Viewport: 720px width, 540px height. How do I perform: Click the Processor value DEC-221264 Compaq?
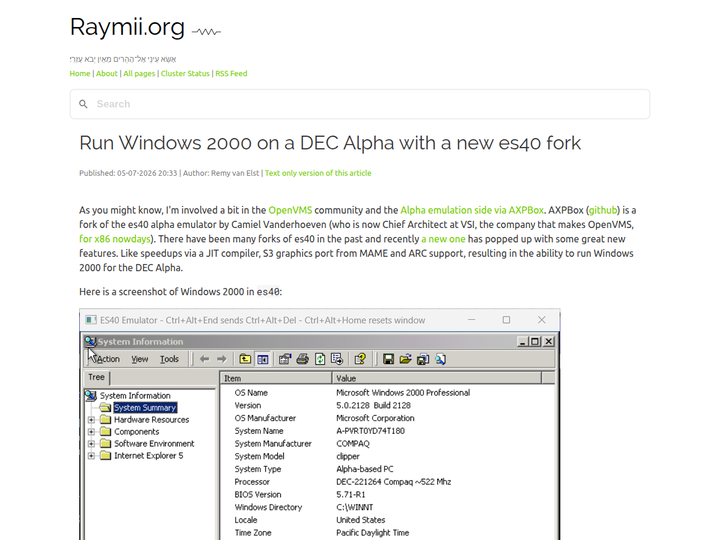(x=394, y=482)
